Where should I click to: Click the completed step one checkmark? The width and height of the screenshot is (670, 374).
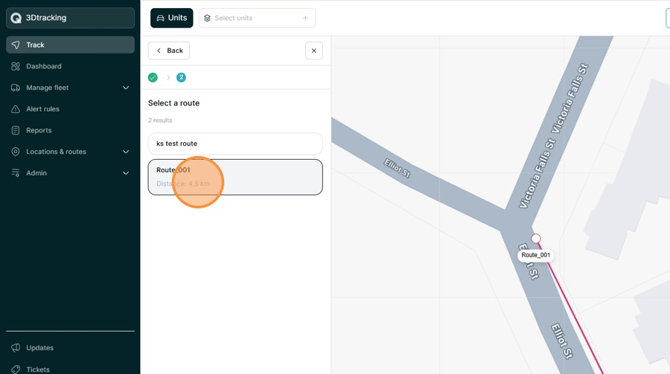153,77
